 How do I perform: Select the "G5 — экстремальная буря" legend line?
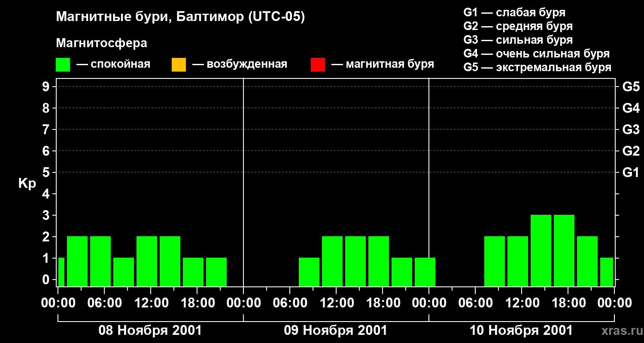538,67
